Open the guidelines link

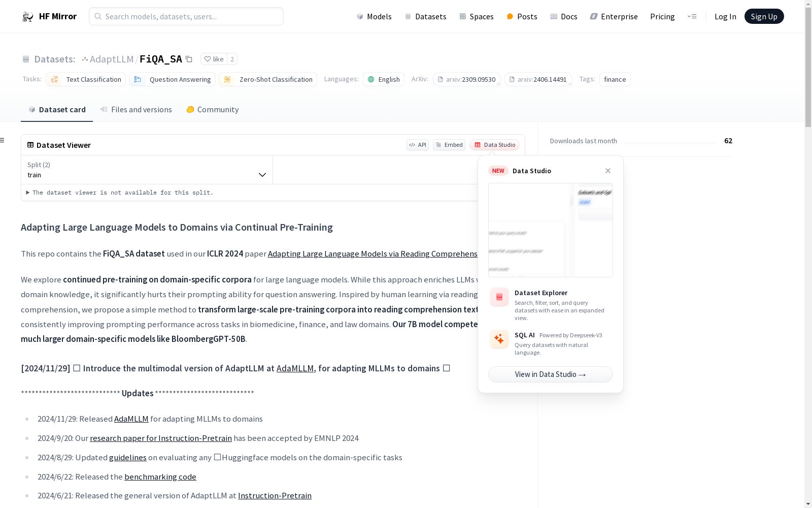[x=128, y=458]
